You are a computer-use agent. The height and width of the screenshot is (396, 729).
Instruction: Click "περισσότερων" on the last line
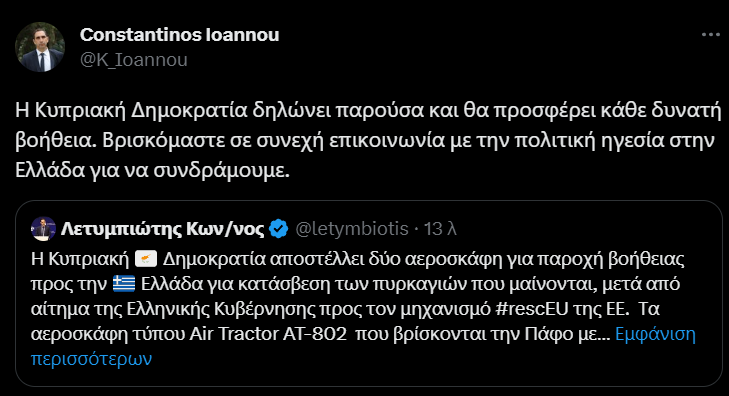click(91, 359)
